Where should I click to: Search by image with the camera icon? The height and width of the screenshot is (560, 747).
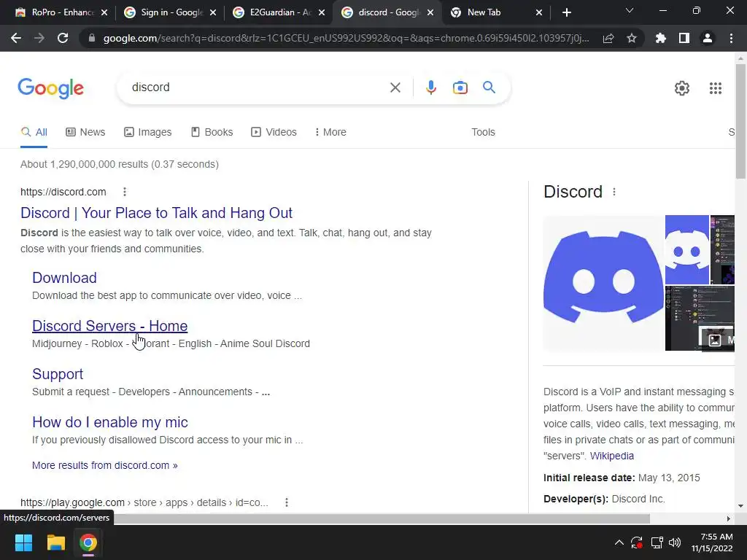pos(460,87)
